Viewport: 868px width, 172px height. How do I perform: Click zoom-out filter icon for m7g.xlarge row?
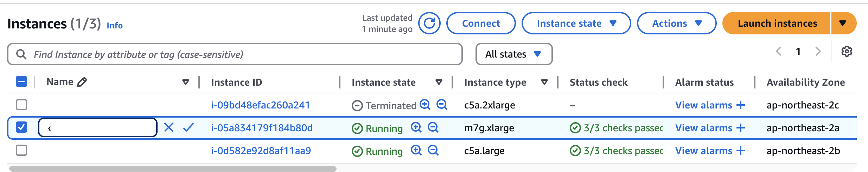click(x=433, y=127)
